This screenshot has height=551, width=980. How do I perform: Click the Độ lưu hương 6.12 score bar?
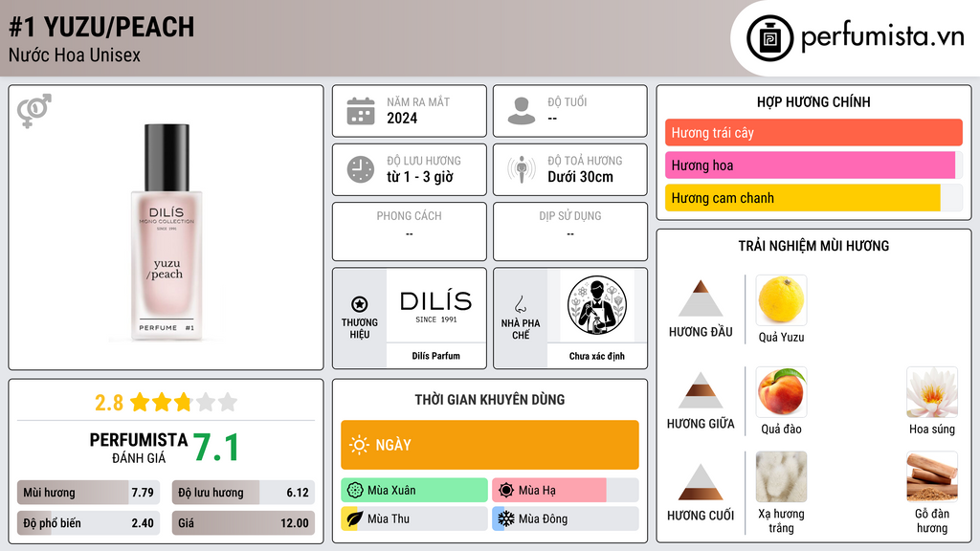(243, 493)
